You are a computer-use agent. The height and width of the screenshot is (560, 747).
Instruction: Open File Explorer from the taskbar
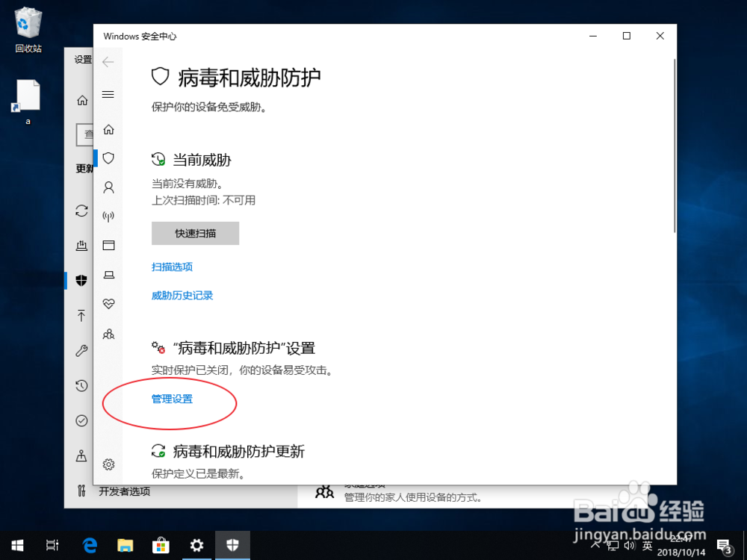pos(125,545)
